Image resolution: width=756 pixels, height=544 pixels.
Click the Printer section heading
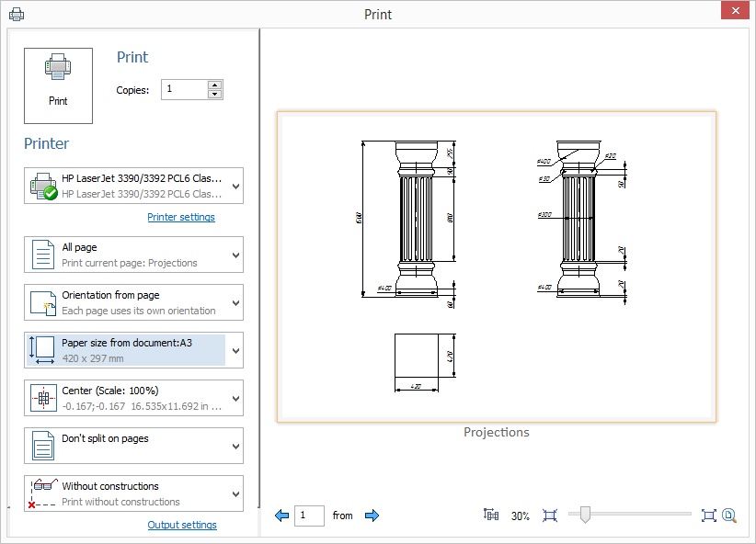tap(46, 143)
